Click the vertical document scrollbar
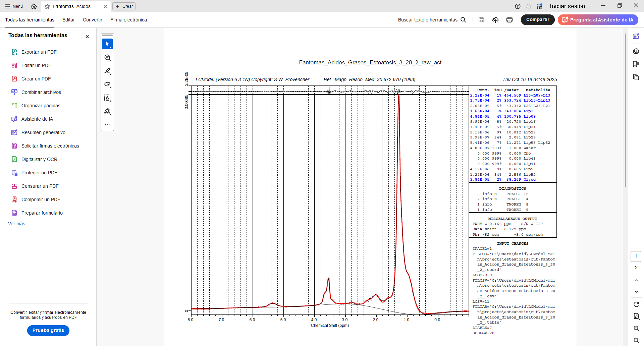The width and height of the screenshot is (644, 346). (x=625, y=111)
